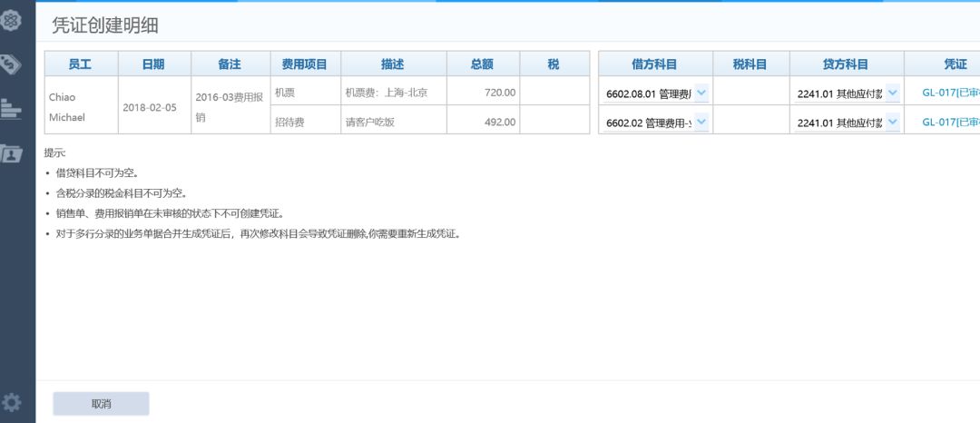Click the 费用项目 column header
This screenshot has width=980, height=423.
click(305, 64)
